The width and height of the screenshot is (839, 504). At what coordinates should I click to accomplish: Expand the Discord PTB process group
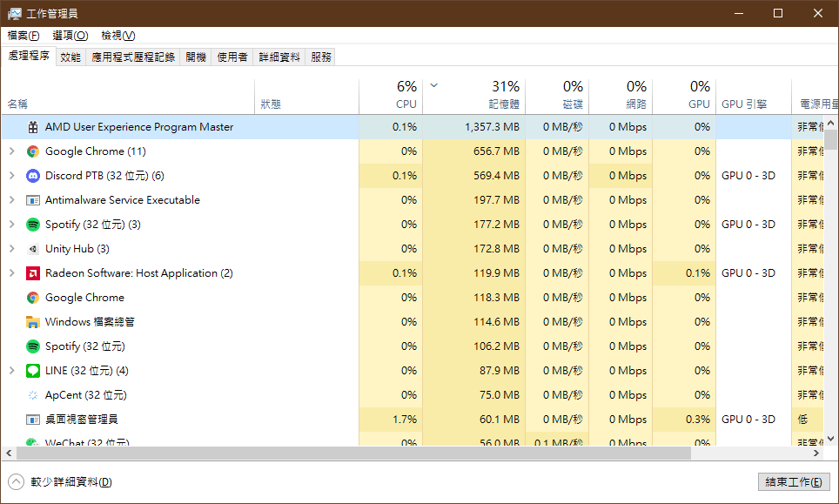pyautogui.click(x=11, y=176)
